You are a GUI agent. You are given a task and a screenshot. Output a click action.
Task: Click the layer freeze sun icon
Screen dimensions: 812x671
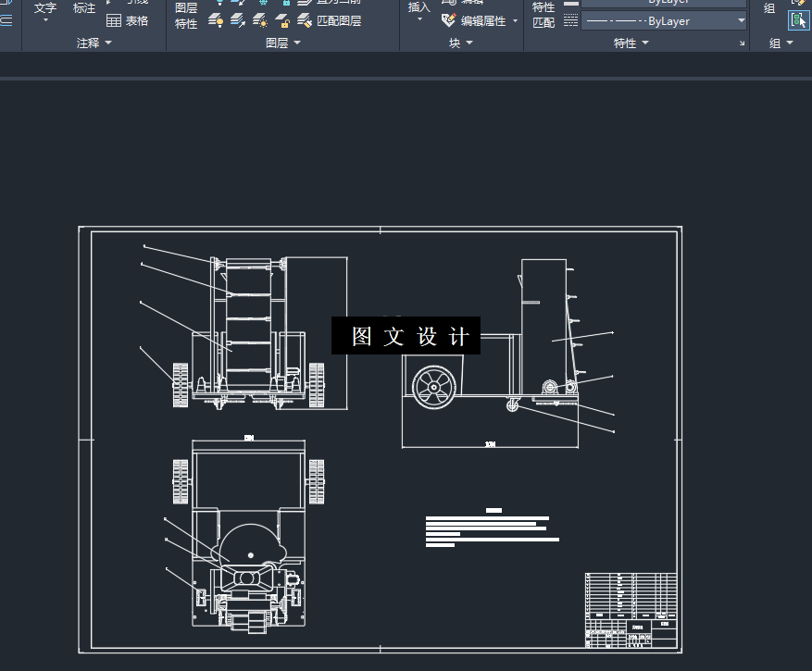click(x=260, y=20)
